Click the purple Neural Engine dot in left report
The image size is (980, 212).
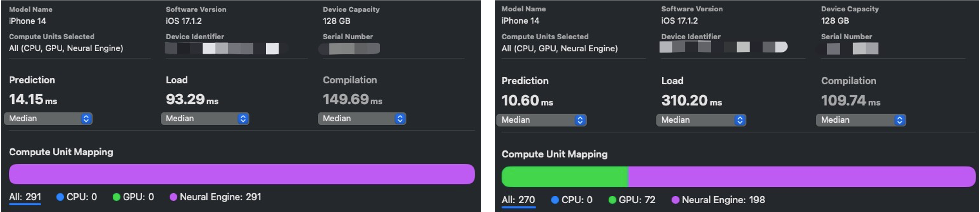(175, 197)
